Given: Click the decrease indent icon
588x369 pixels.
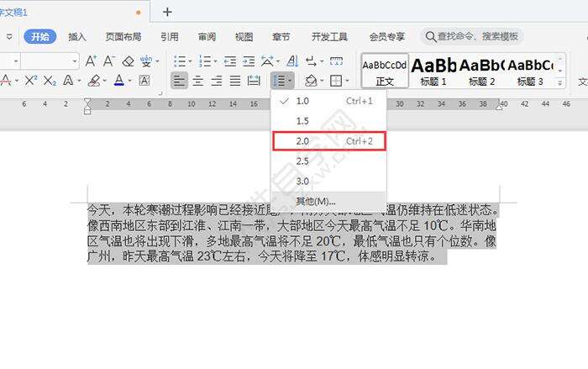Looking at the screenshot, I should [230, 61].
